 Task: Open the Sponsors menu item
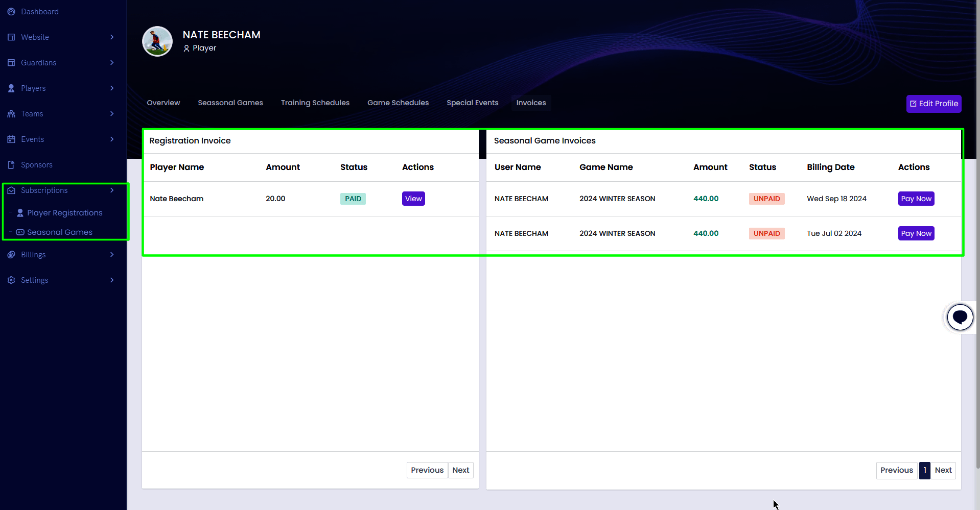(37, 165)
